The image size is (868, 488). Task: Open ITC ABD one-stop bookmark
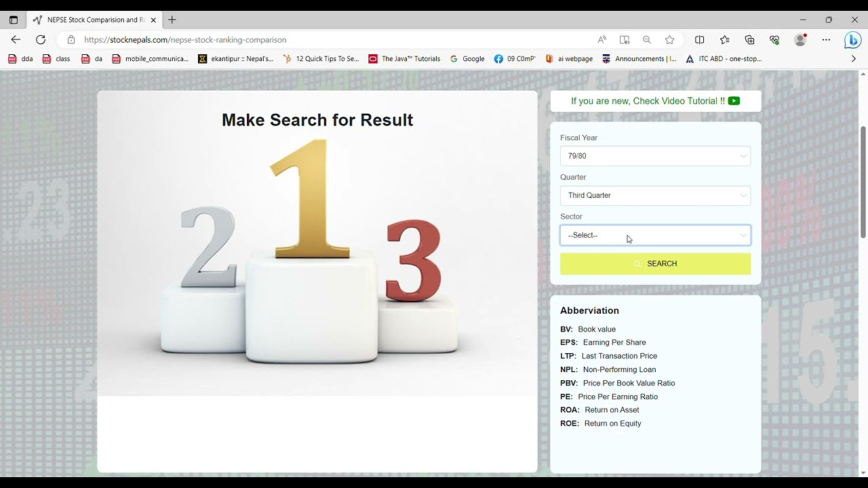tap(724, 59)
